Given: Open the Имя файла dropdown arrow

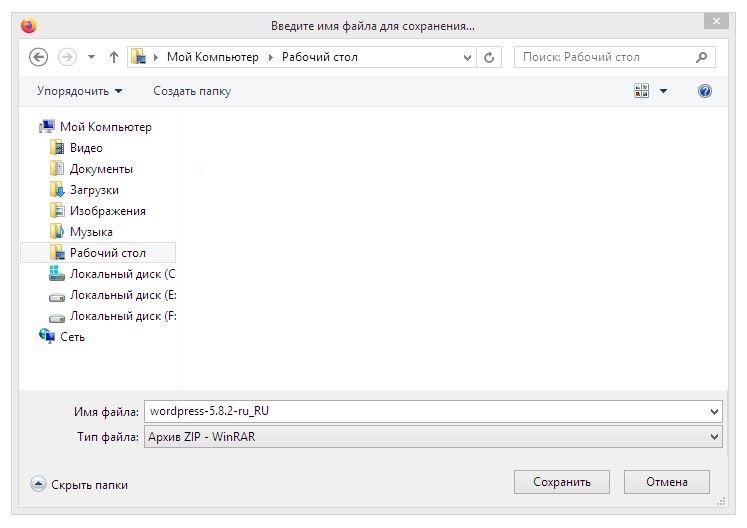Looking at the screenshot, I should pos(714,412).
